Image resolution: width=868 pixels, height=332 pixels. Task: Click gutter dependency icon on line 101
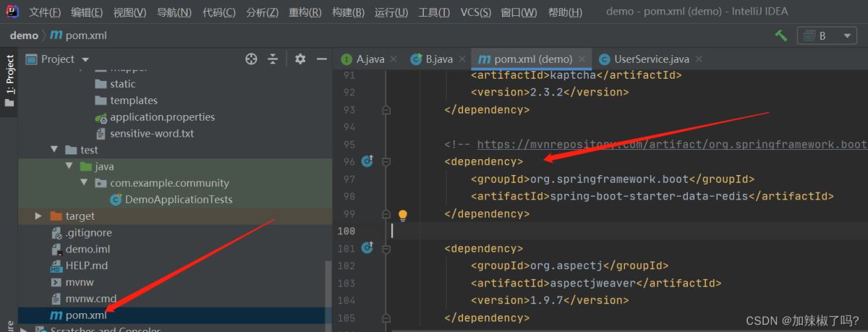click(x=367, y=248)
